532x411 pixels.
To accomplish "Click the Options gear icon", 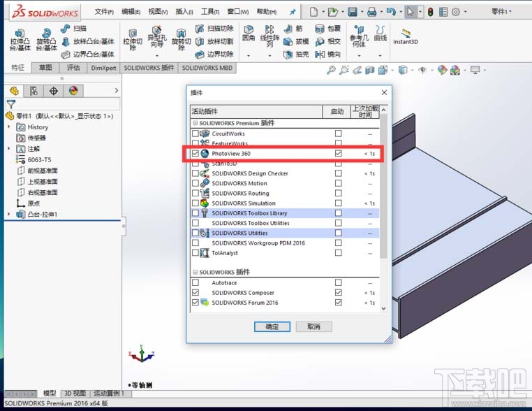I will click(x=456, y=12).
